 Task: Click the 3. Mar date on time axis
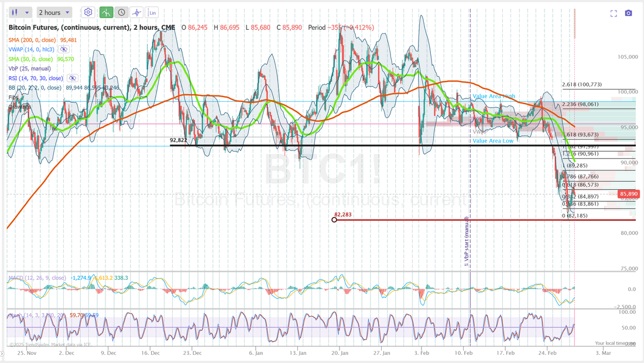(604, 352)
